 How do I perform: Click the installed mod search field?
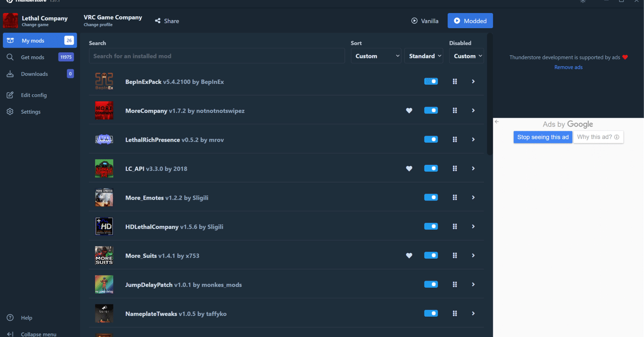click(x=216, y=55)
